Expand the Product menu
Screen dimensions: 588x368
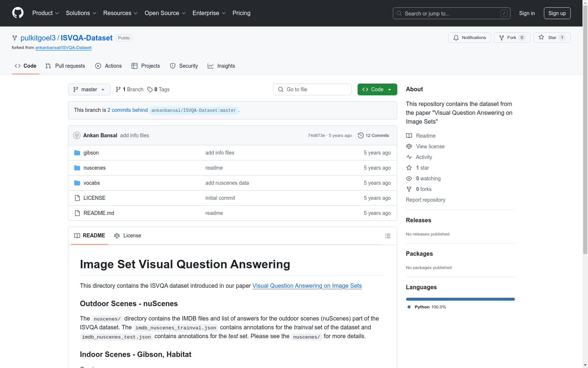[46, 13]
